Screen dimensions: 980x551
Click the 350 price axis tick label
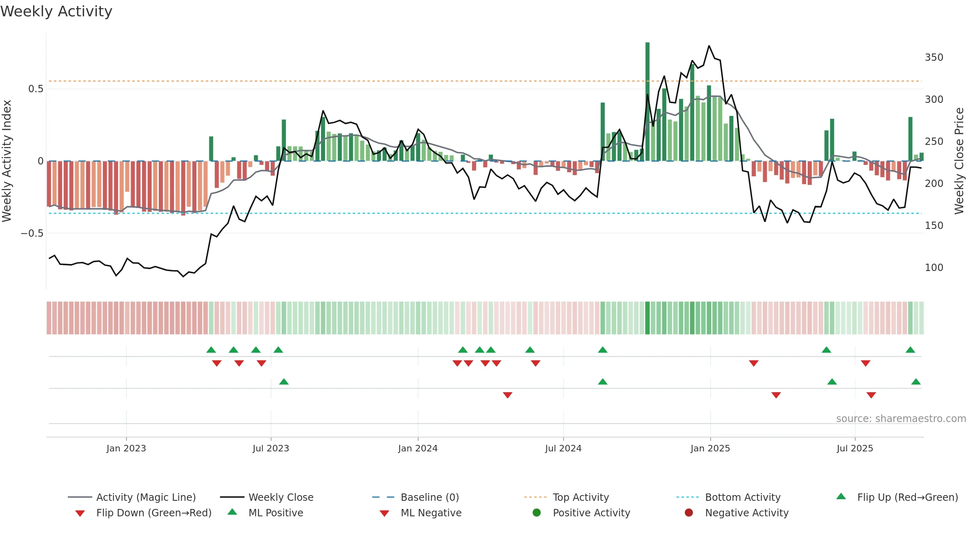pos(934,58)
